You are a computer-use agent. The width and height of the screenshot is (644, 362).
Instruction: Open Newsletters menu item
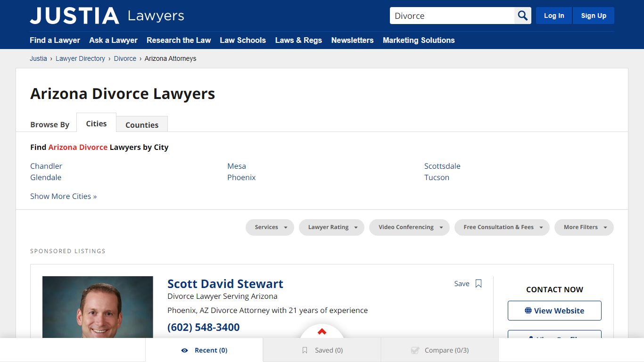(352, 40)
